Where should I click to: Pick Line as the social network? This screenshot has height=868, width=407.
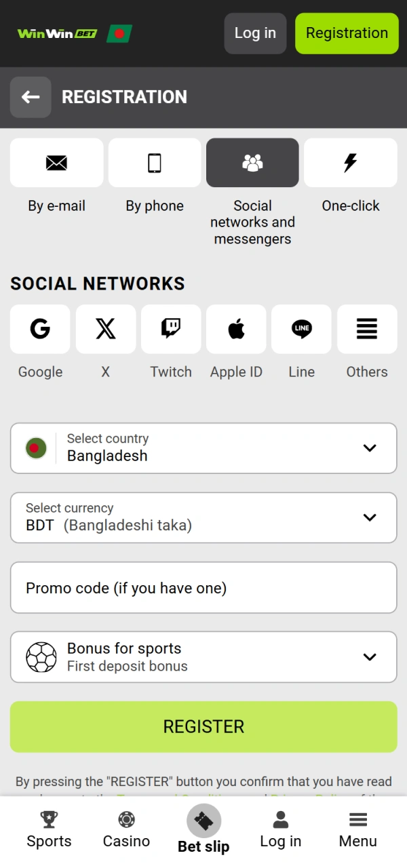click(301, 330)
